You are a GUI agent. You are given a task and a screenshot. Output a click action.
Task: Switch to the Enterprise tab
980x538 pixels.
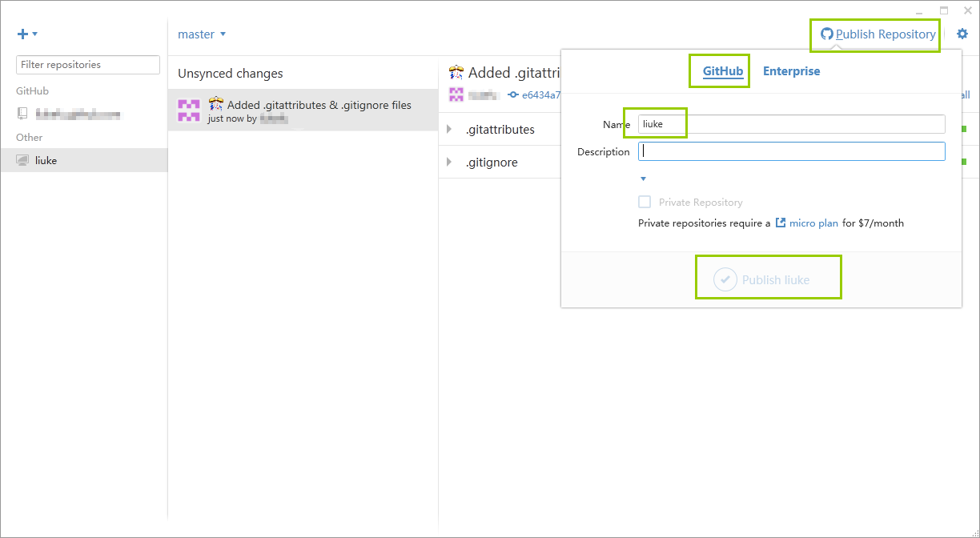tap(791, 70)
